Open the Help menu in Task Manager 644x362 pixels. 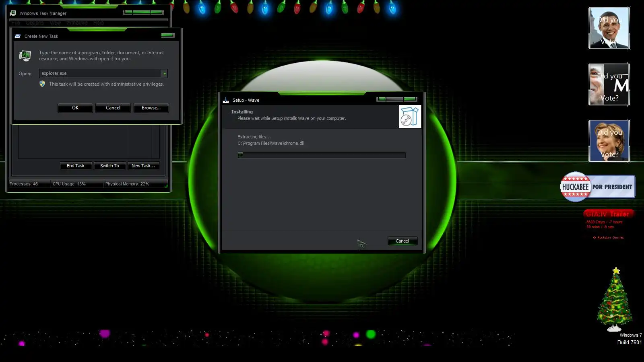(x=99, y=23)
